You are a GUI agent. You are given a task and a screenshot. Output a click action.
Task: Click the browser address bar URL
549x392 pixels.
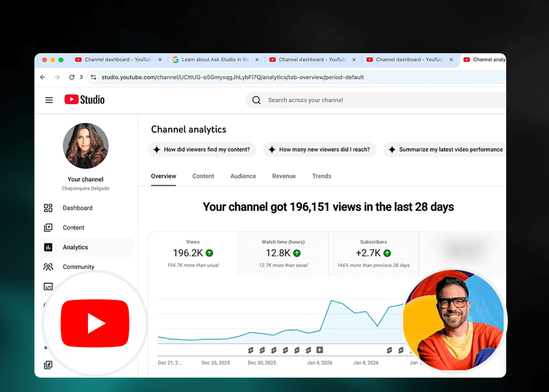click(233, 77)
